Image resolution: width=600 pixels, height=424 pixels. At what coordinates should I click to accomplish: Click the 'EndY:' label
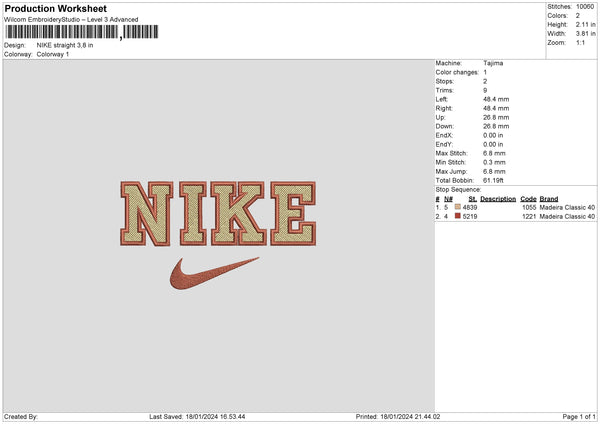click(444, 145)
